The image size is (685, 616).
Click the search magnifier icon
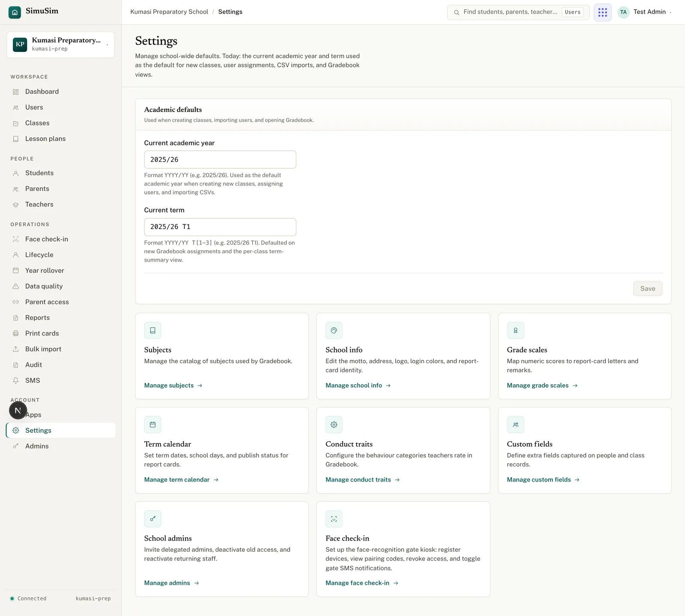click(x=456, y=12)
